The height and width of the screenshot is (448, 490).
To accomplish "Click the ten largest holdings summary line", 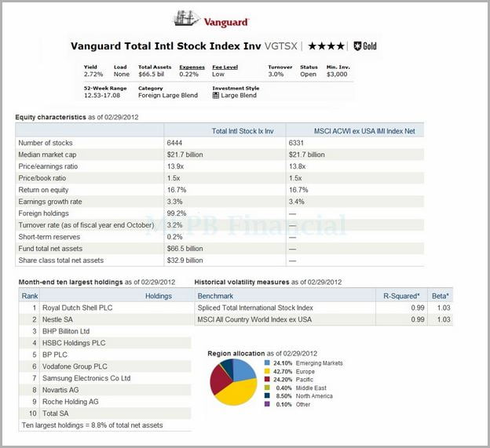I will tap(92, 425).
